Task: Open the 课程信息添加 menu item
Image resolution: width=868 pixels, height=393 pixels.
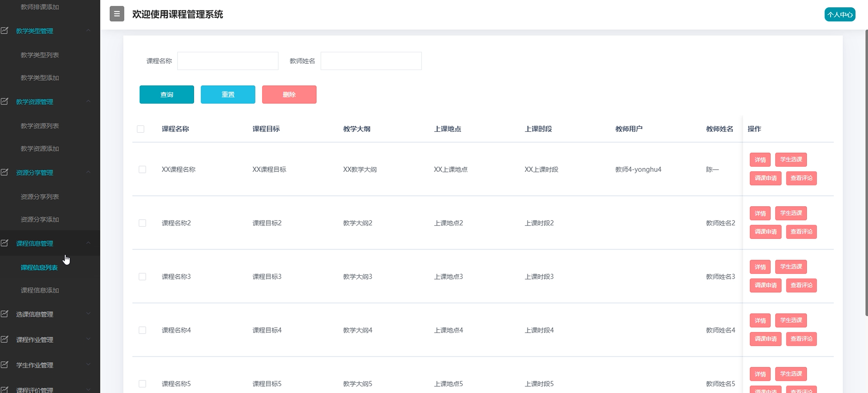Action: coord(40,290)
